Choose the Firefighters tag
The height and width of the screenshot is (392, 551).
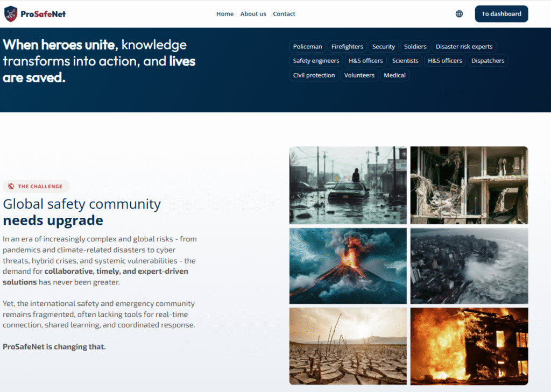click(347, 47)
